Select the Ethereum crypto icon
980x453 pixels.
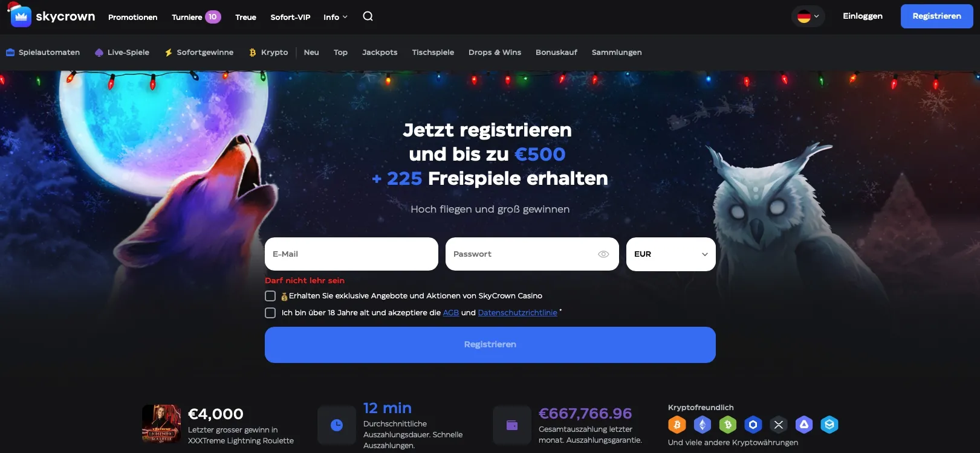coord(702,425)
